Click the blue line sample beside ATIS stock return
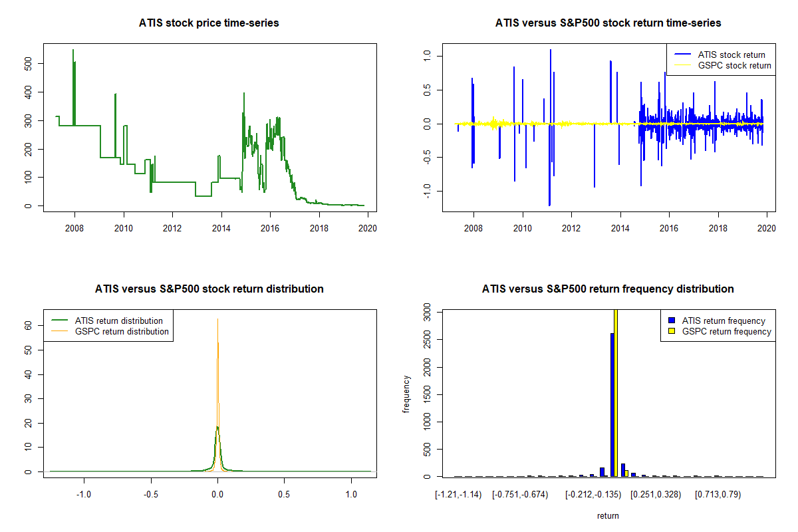 [682, 55]
